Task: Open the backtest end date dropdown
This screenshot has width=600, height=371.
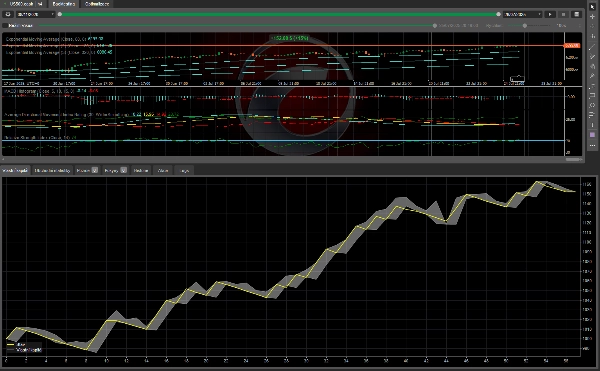Action: [x=523, y=15]
